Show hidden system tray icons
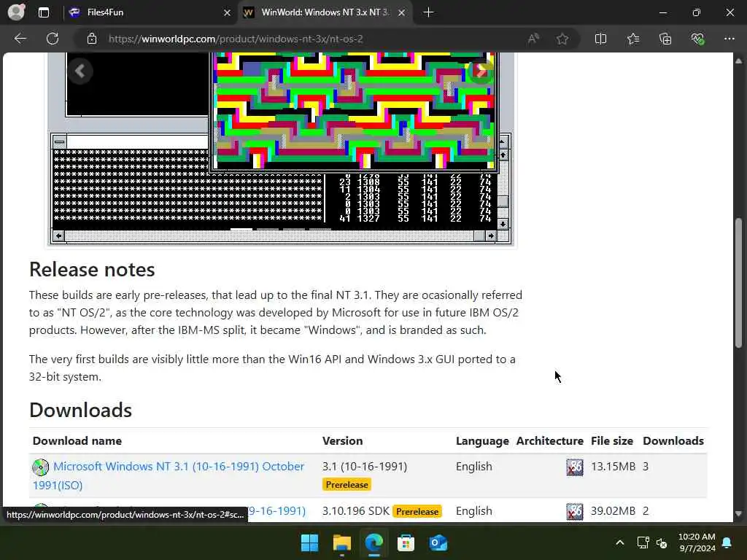This screenshot has width=747, height=560. (620, 542)
